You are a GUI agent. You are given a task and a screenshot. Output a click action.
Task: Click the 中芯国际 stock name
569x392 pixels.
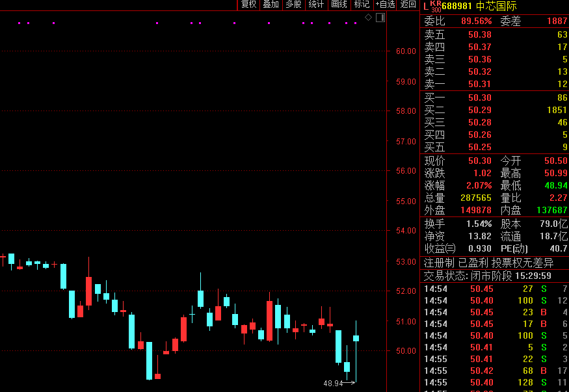click(x=497, y=7)
